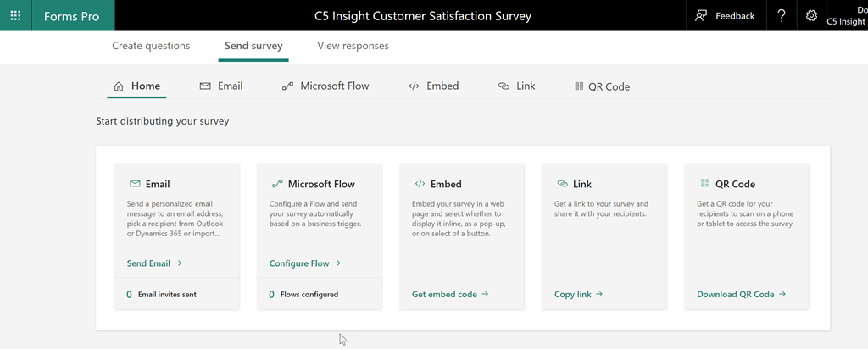Image resolution: width=868 pixels, height=349 pixels.
Task: Click the Home house icon
Action: tap(118, 86)
